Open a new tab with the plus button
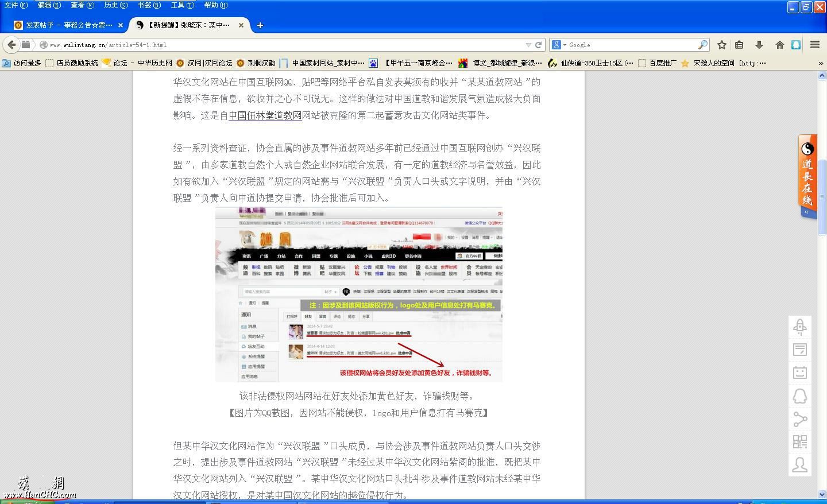This screenshot has height=504, width=827. (x=260, y=25)
